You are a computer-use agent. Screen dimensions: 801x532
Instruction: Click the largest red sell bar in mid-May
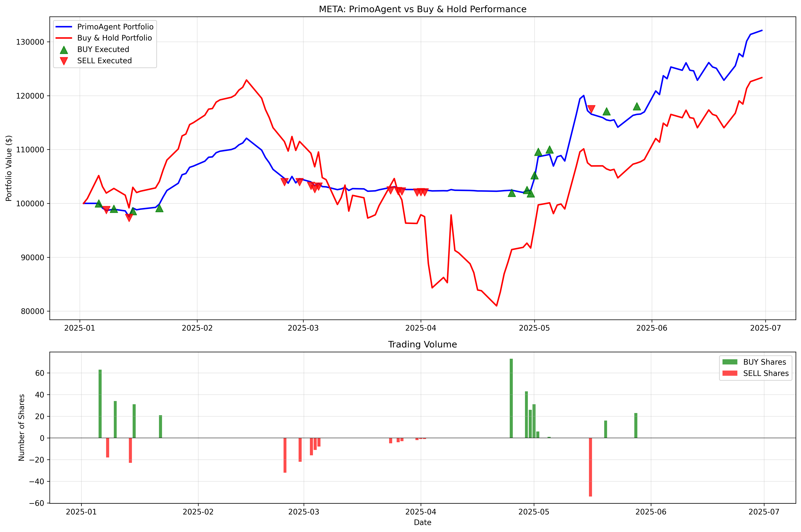coord(590,467)
